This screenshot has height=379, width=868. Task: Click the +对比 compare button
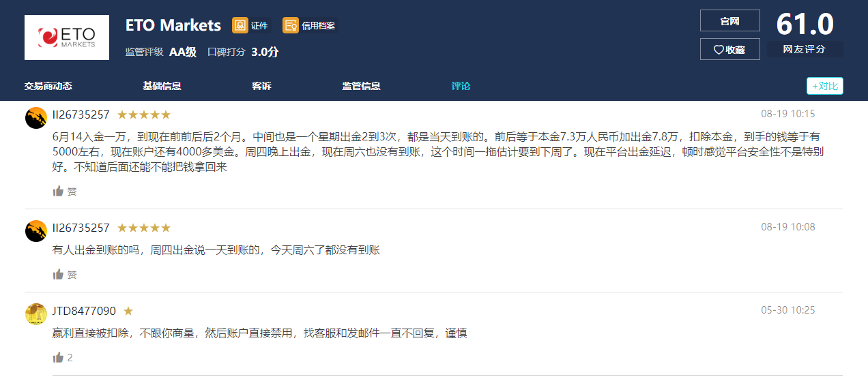(824, 86)
